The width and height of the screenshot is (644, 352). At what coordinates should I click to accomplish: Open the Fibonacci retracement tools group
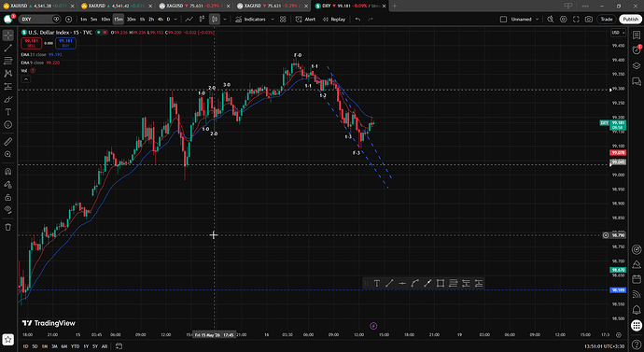tap(7, 61)
